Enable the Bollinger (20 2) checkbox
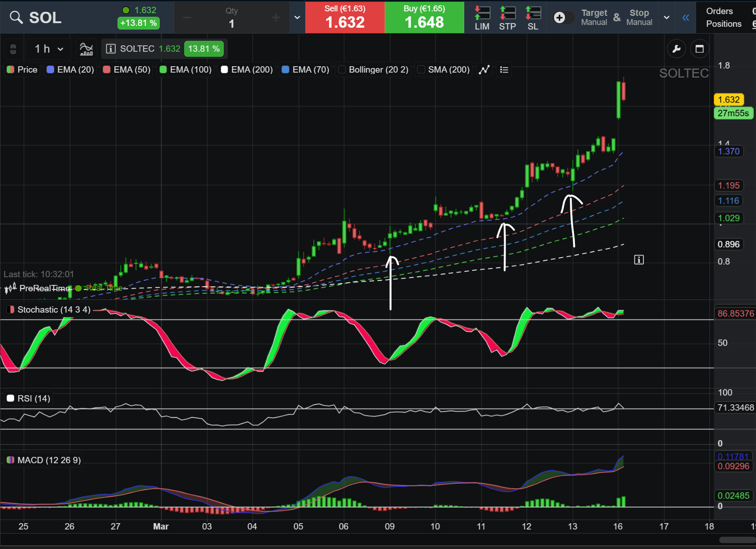Viewport: 756px width, 549px height. click(342, 69)
